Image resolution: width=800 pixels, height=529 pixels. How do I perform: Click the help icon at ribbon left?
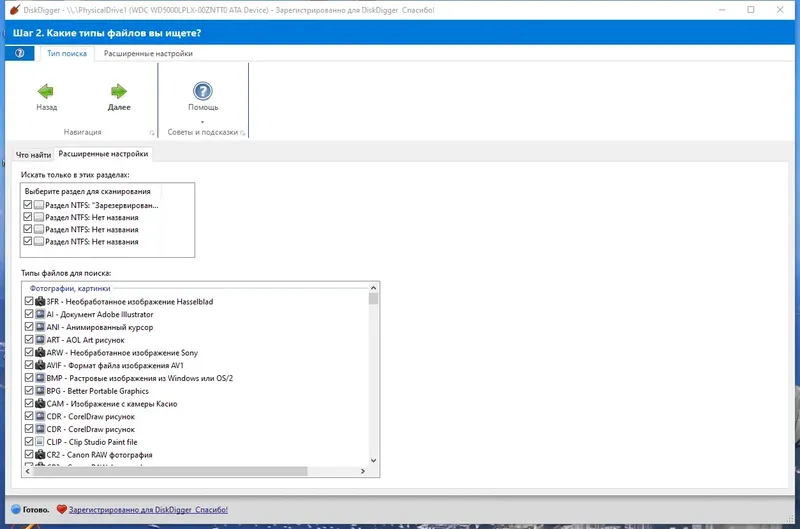click(x=19, y=53)
